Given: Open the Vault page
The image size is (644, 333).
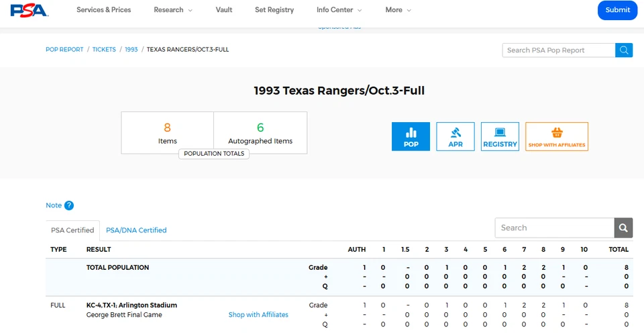Looking at the screenshot, I should (x=224, y=10).
